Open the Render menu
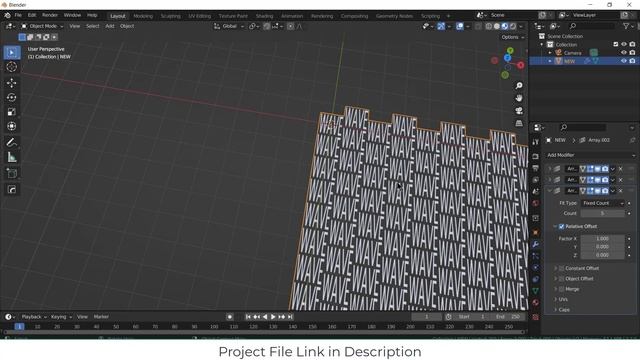This screenshot has width=640, height=360. pyautogui.click(x=50, y=15)
